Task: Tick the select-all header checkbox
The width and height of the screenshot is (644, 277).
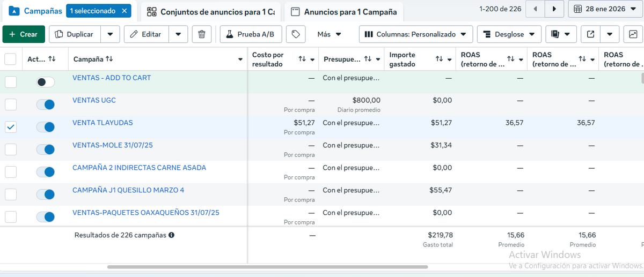Action: coord(11,59)
